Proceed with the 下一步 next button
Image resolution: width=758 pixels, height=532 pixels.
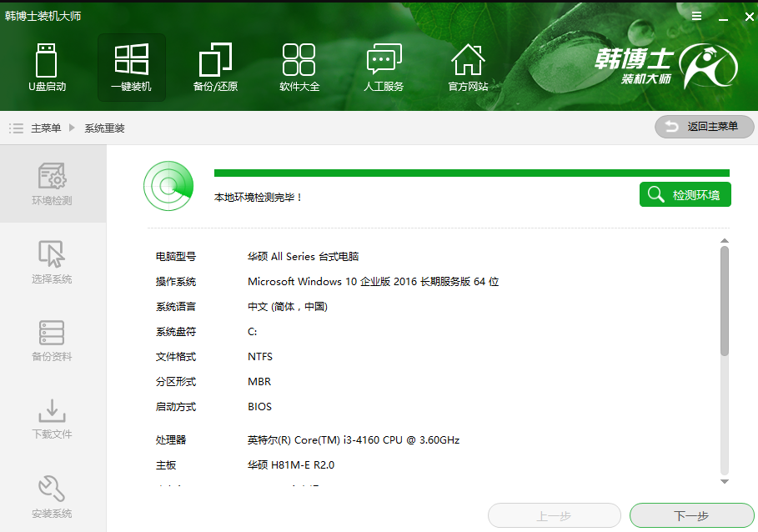(691, 514)
